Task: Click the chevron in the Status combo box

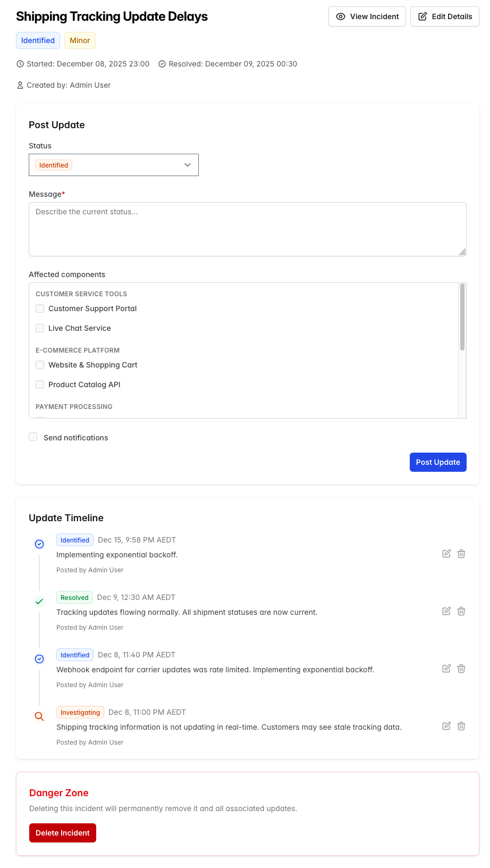Action: click(x=188, y=165)
